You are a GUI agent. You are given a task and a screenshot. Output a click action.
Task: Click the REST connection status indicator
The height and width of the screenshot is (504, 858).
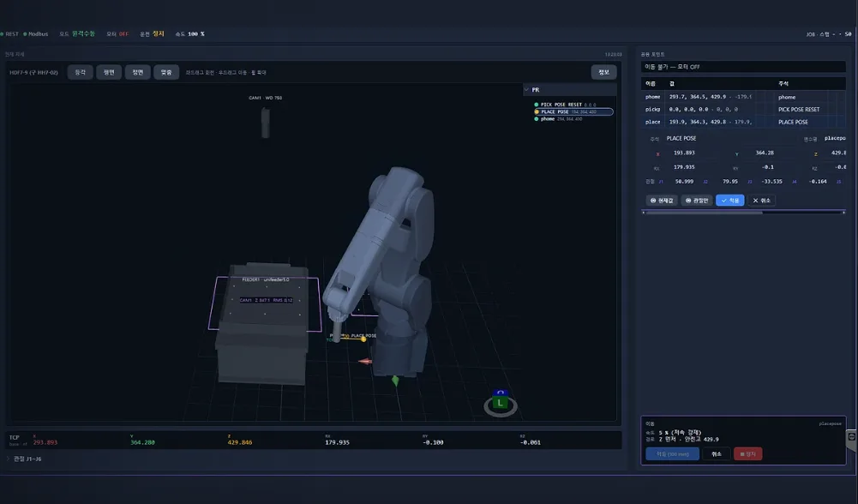point(9,34)
